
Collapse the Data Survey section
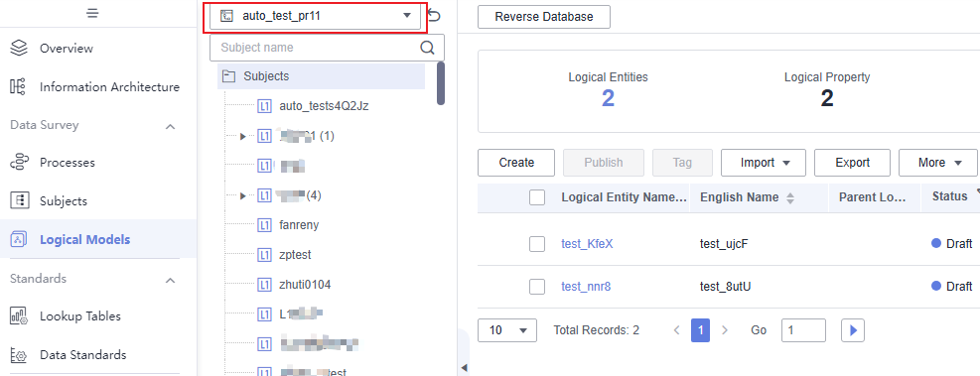coord(170,126)
